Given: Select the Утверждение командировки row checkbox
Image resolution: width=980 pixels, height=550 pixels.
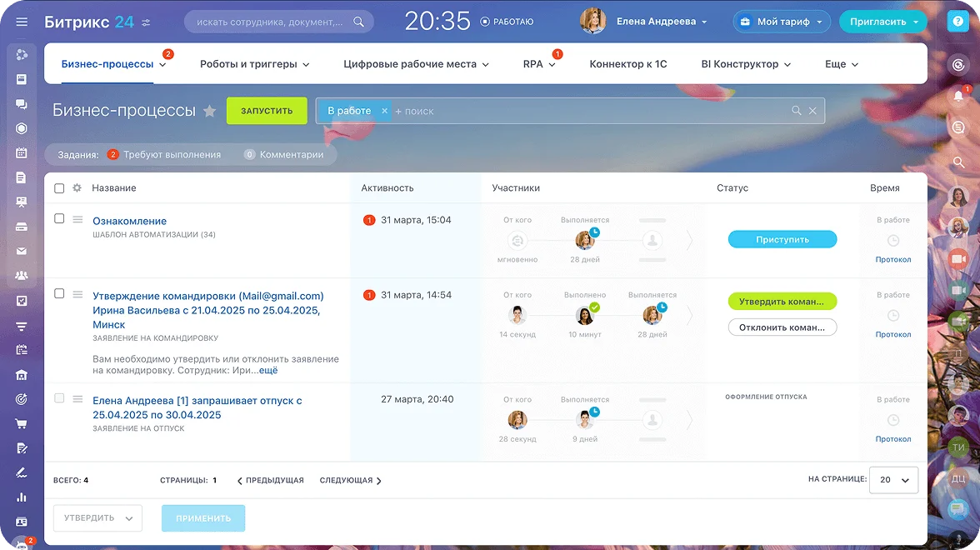Looking at the screenshot, I should (x=59, y=294).
